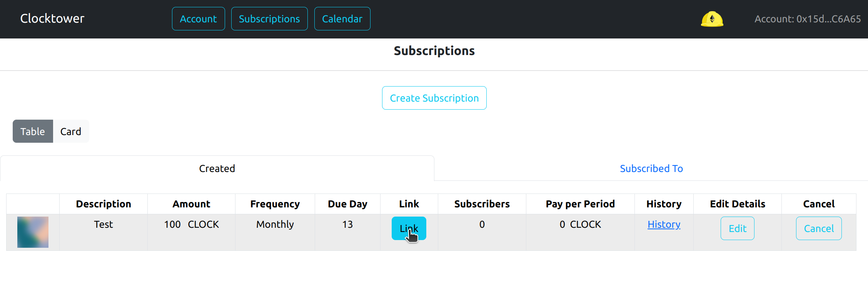This screenshot has height=287, width=868.
Task: Click the Clocktower brand logo
Action: pyautogui.click(x=52, y=18)
